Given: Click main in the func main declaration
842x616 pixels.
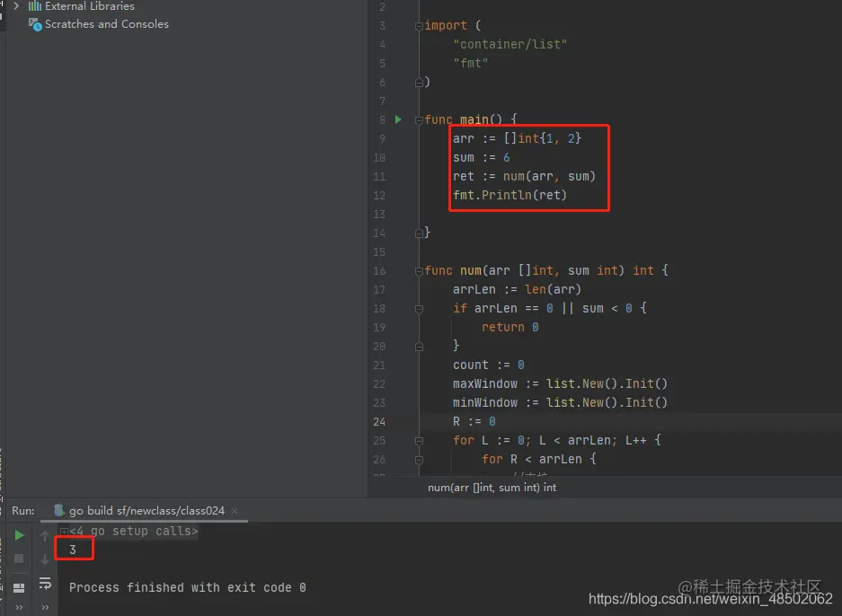Looking at the screenshot, I should [x=474, y=119].
